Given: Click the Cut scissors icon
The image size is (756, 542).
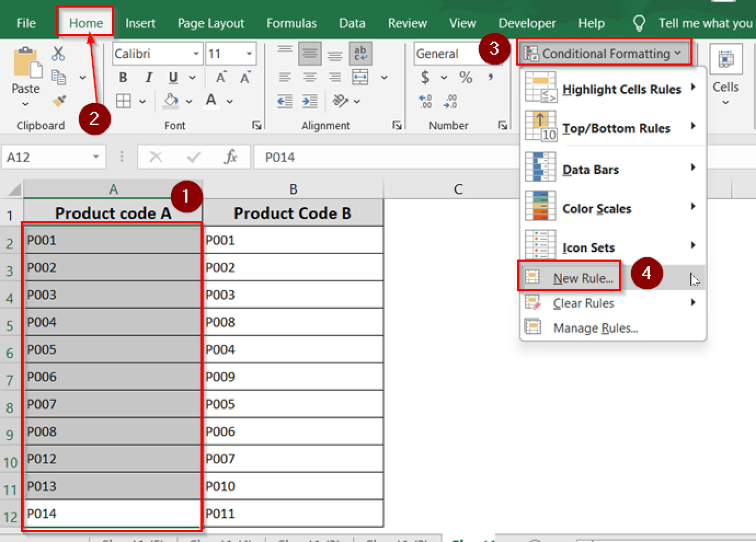Looking at the screenshot, I should [x=59, y=52].
